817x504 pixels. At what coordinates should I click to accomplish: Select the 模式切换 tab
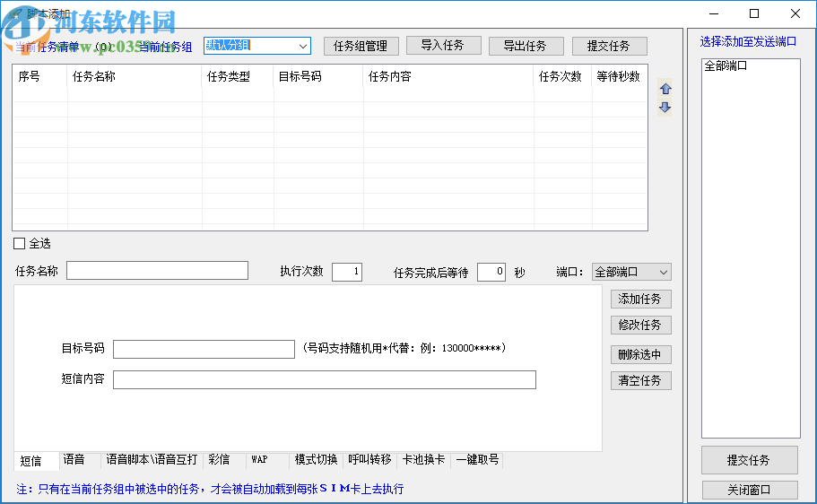coord(316,460)
